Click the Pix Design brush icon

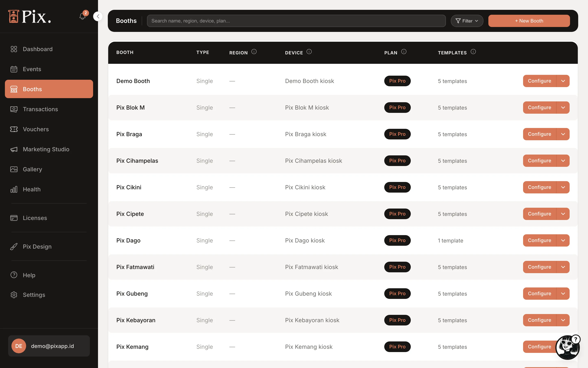pos(14,247)
